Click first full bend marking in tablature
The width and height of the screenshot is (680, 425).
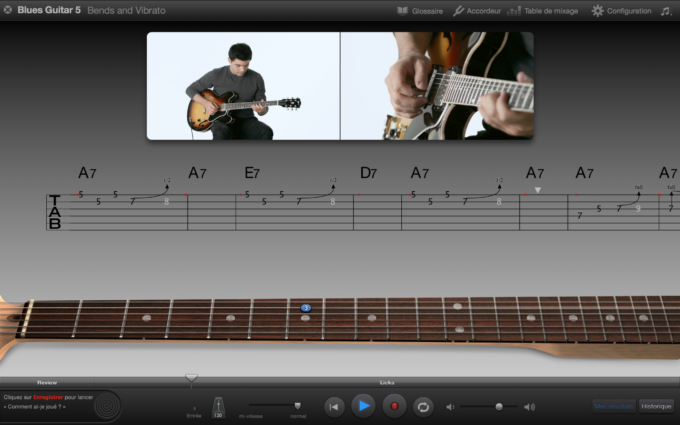click(638, 187)
